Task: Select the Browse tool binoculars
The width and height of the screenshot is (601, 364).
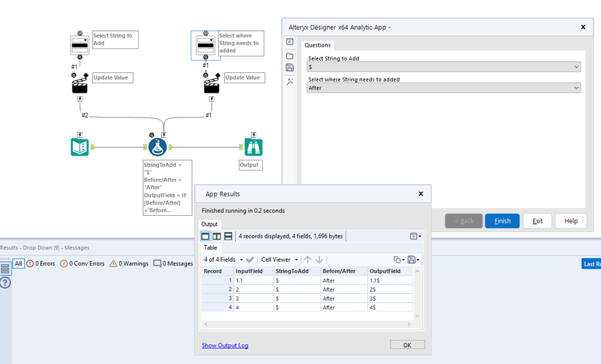Action: point(253,147)
